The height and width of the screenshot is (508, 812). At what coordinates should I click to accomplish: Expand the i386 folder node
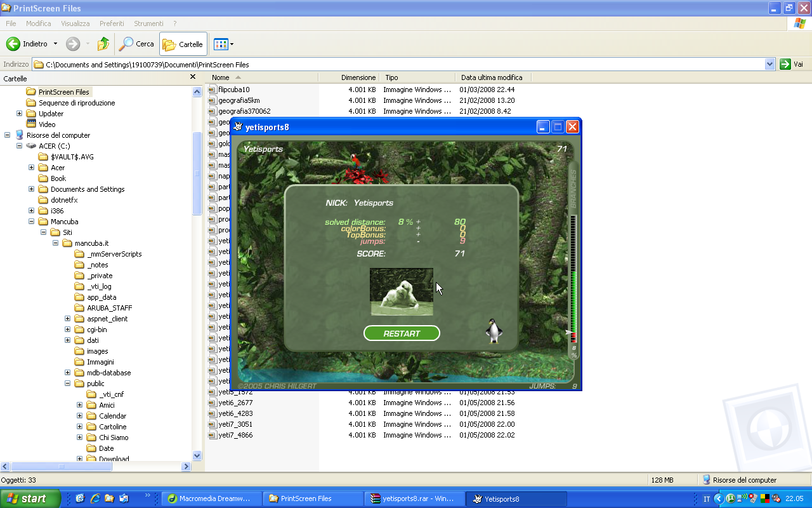31,211
